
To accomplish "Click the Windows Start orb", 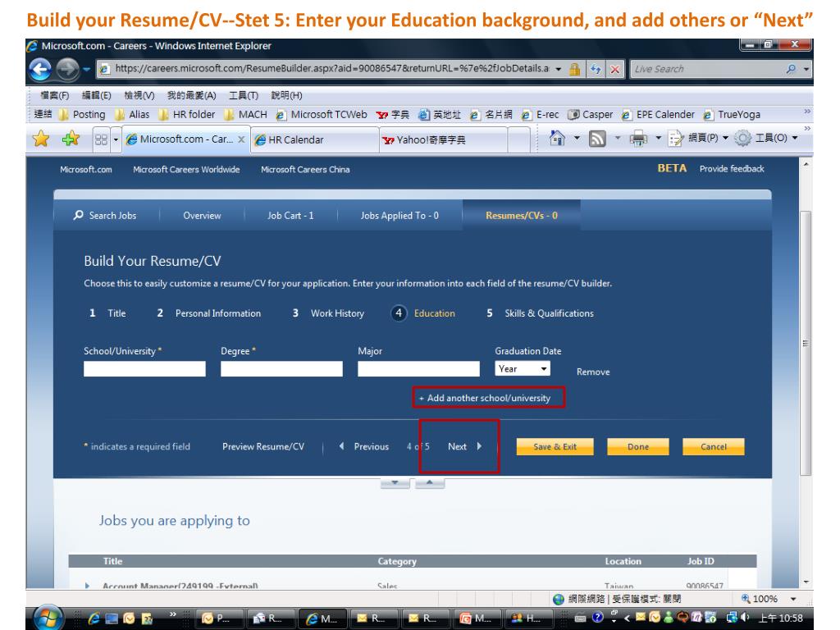I will click(48, 617).
